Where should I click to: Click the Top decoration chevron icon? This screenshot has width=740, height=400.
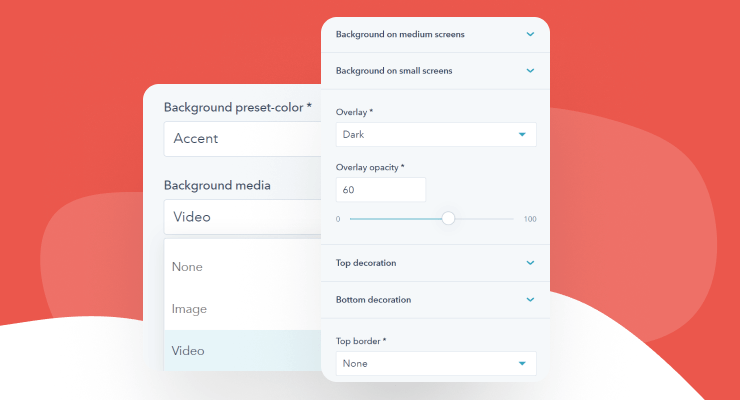(530, 263)
